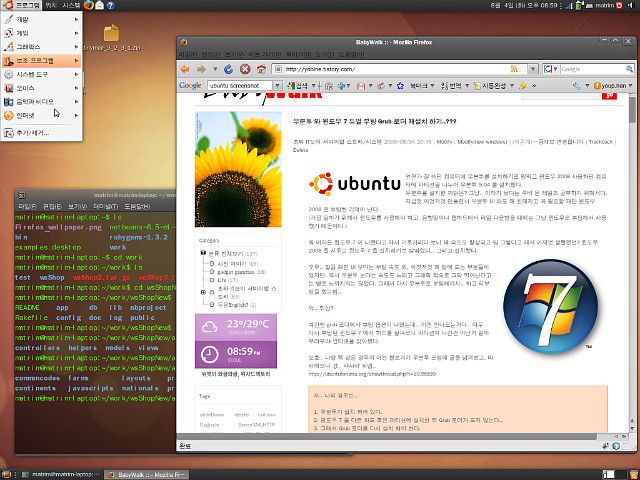Open the Google toolbar search history dropdown
Image resolution: width=640 pixels, height=480 pixels.
tap(277, 86)
